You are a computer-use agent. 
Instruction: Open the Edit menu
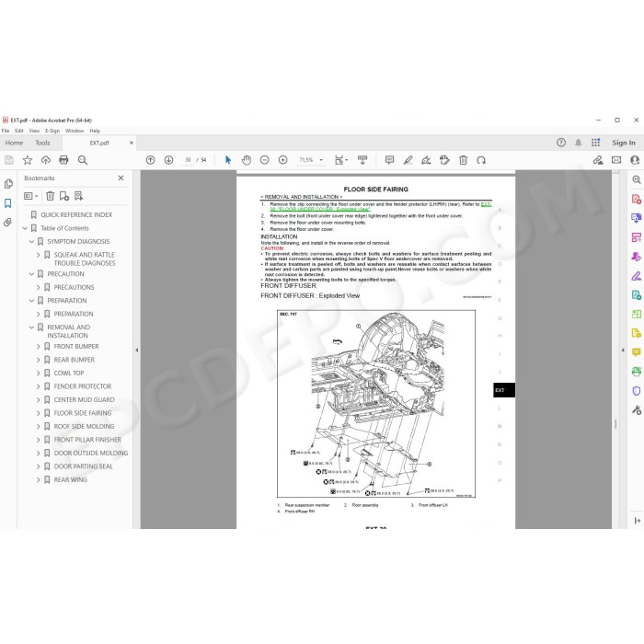pyautogui.click(x=19, y=131)
